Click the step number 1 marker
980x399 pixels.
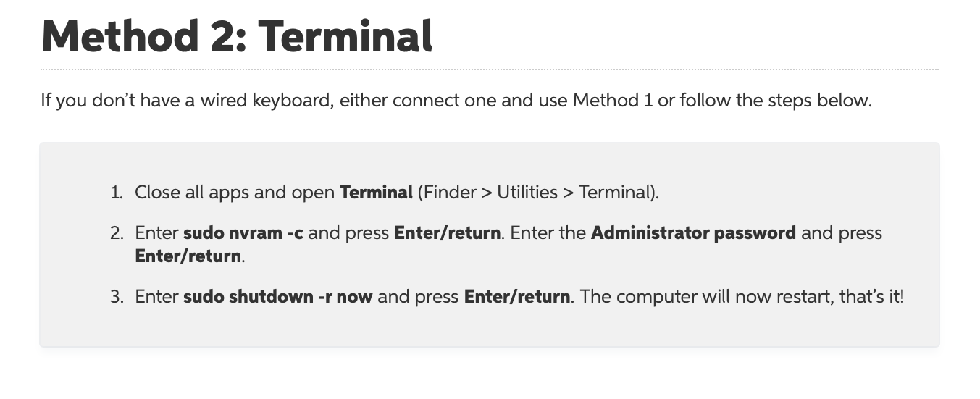click(x=117, y=193)
